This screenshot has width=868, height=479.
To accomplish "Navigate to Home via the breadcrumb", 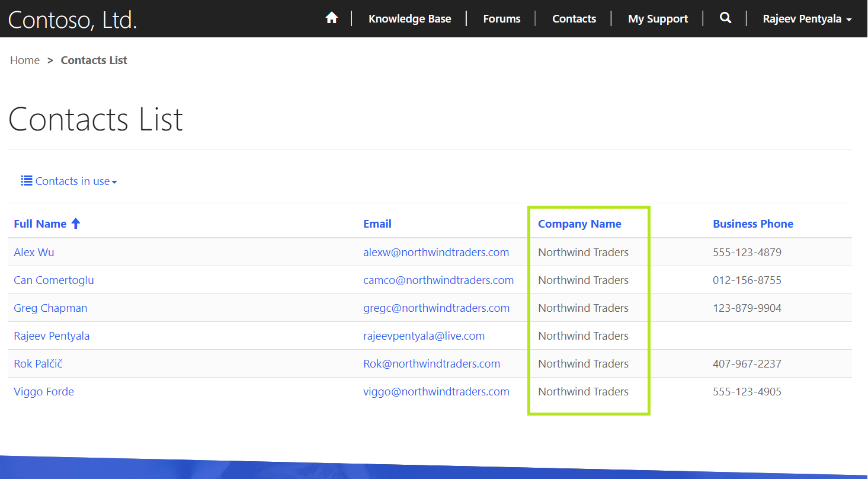I will point(24,60).
